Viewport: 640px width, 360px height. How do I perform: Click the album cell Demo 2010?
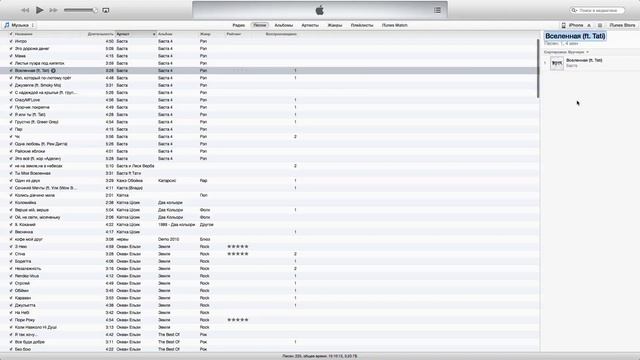click(x=168, y=239)
